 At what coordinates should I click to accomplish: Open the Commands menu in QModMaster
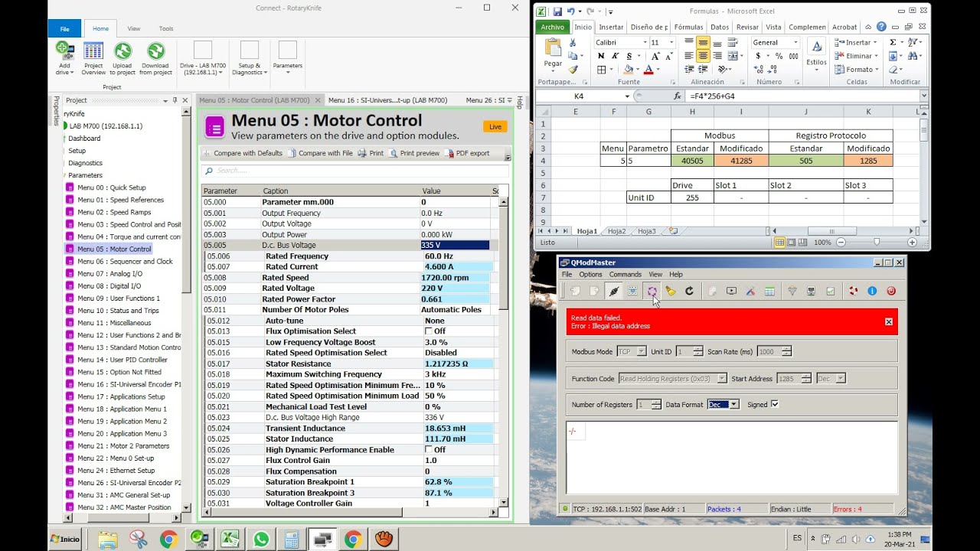625,274
